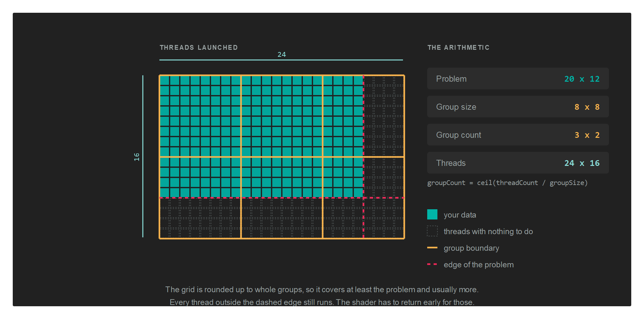Select the Group size row

point(518,107)
